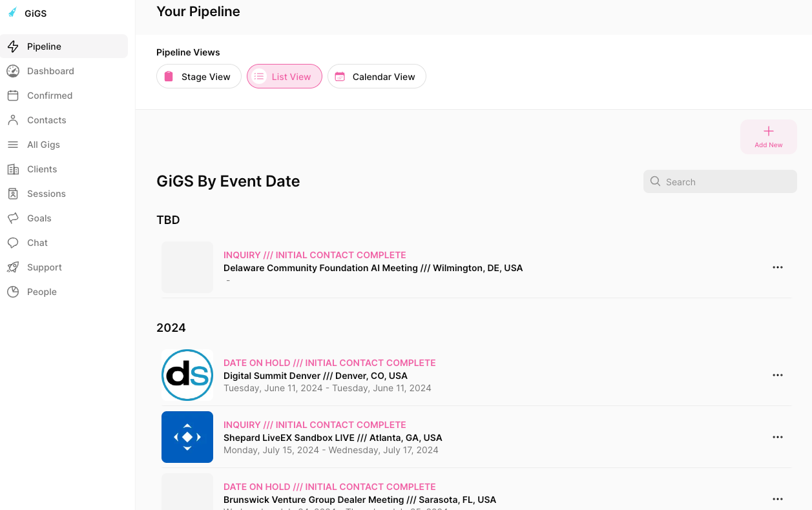Click the Digital Summit Denver logo thumbnail
812x510 pixels.
point(187,375)
